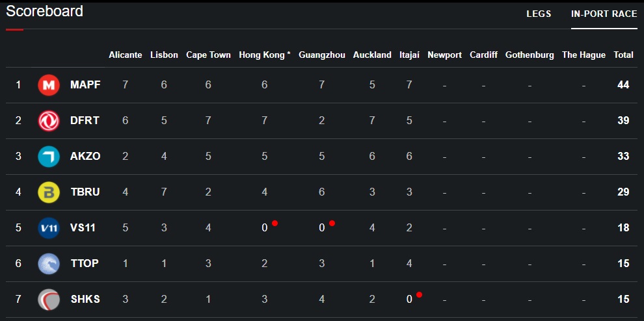This screenshot has width=644, height=321.
Task: Click the MAPF red team logo
Action: tap(49, 85)
